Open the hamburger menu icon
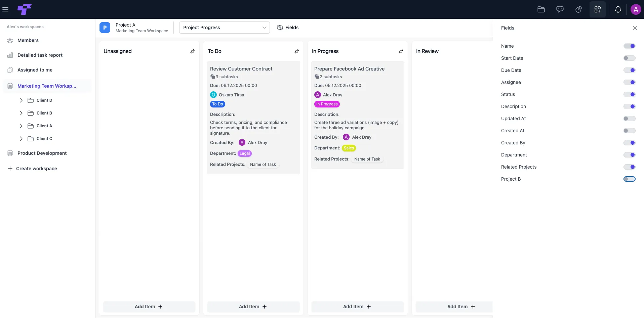Image resolution: width=644 pixels, height=318 pixels. 5,9
